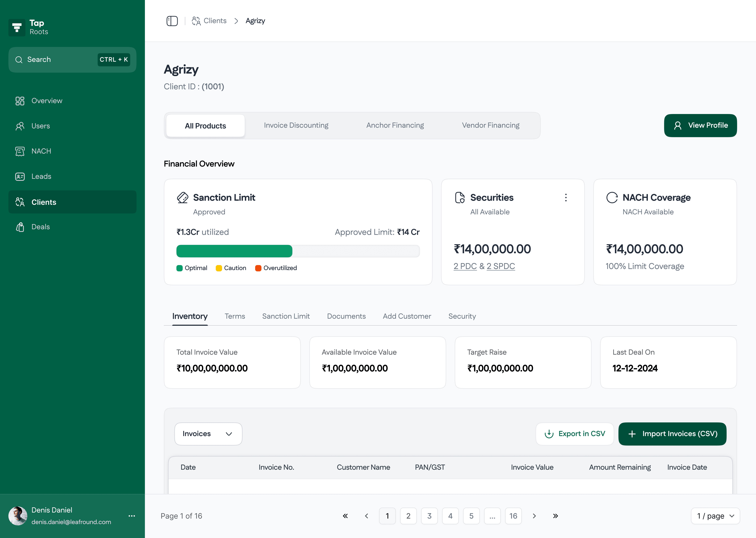756x538 pixels.
Task: Go to next page arrow
Action: tap(534, 516)
